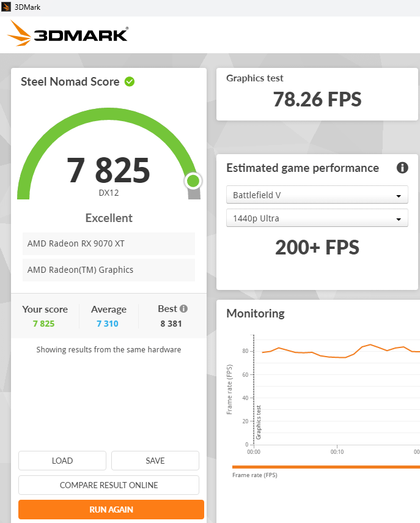Click the Best score value 8 381
Viewport: 420px width, 523px height.
click(x=171, y=324)
